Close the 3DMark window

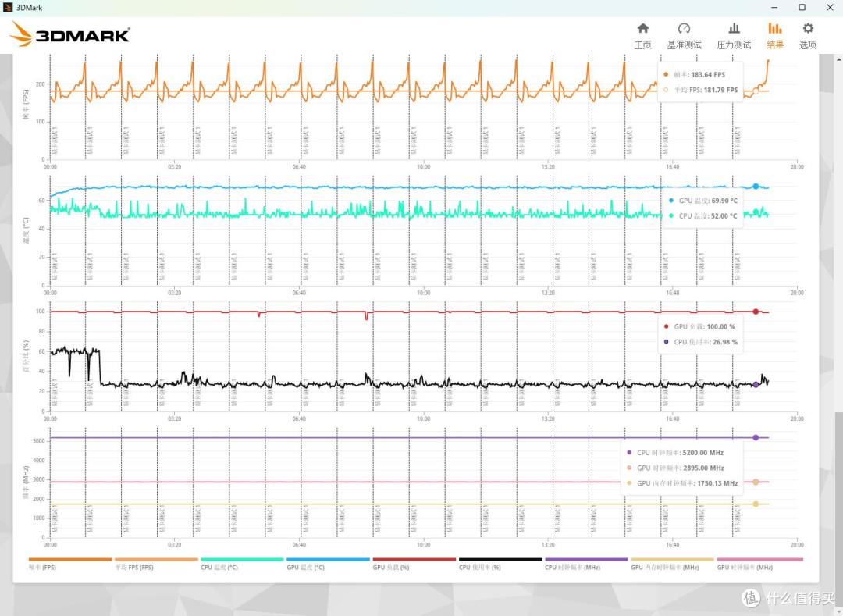click(830, 8)
